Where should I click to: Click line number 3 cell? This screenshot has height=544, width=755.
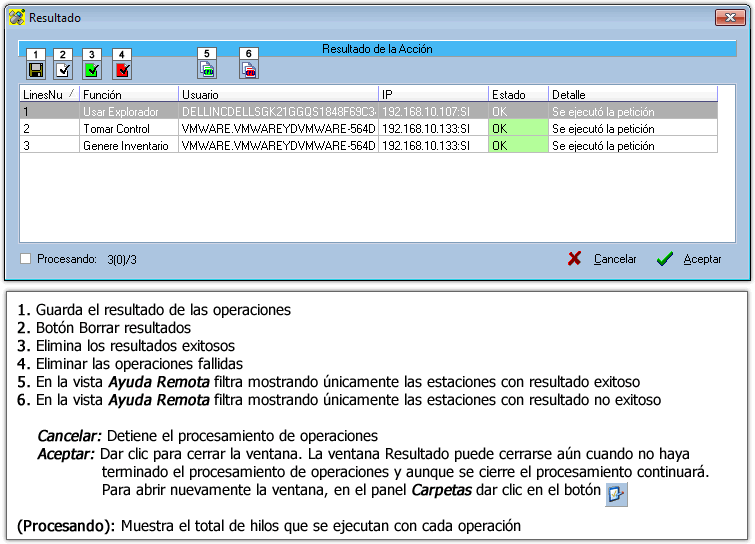click(50, 145)
